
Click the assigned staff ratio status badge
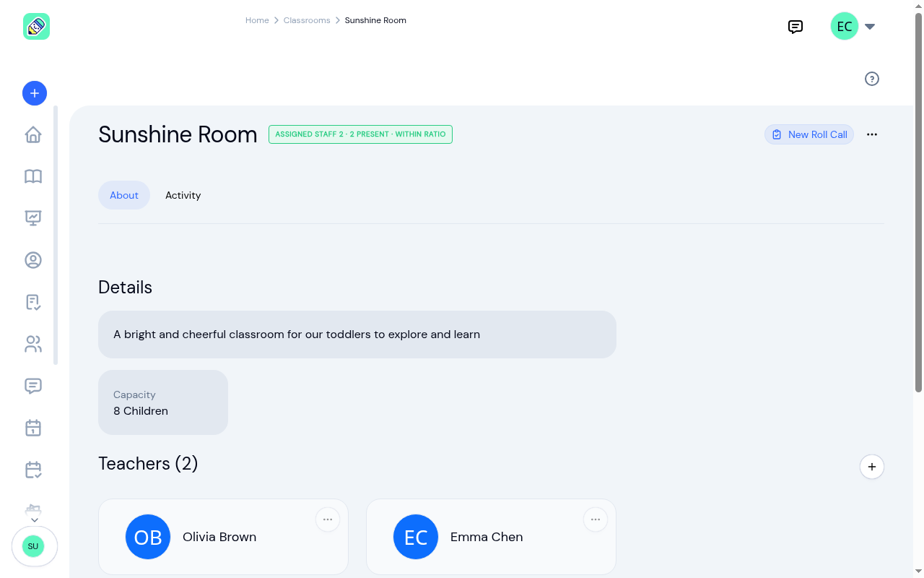(x=360, y=134)
